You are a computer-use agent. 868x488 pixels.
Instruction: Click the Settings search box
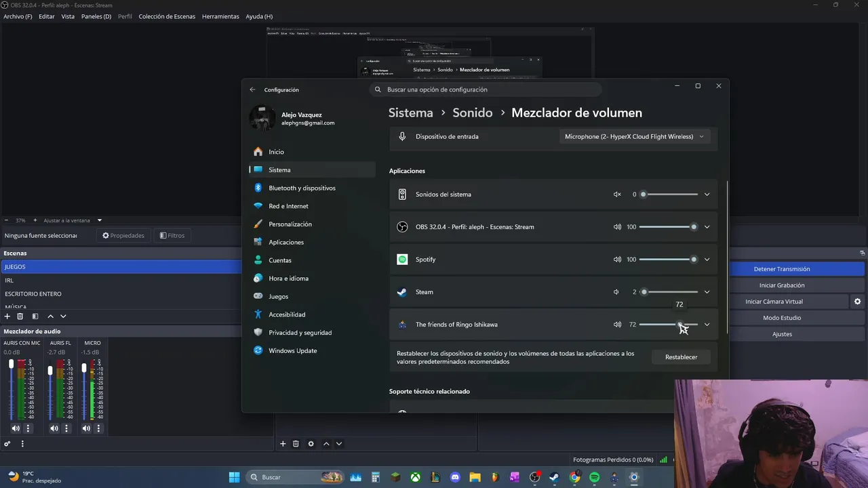[x=486, y=89]
